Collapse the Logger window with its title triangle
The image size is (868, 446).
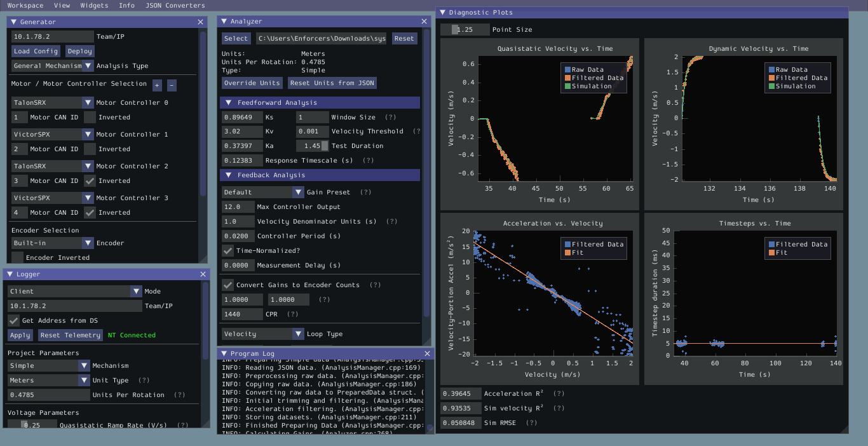[x=10, y=274]
